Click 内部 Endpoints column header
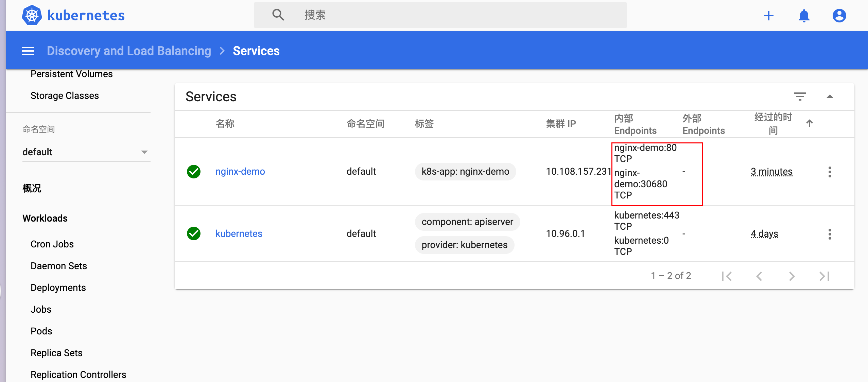The image size is (868, 382). (635, 124)
